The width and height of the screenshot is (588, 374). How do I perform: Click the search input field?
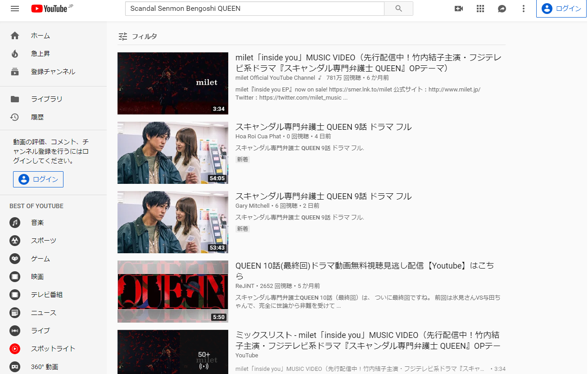(254, 9)
